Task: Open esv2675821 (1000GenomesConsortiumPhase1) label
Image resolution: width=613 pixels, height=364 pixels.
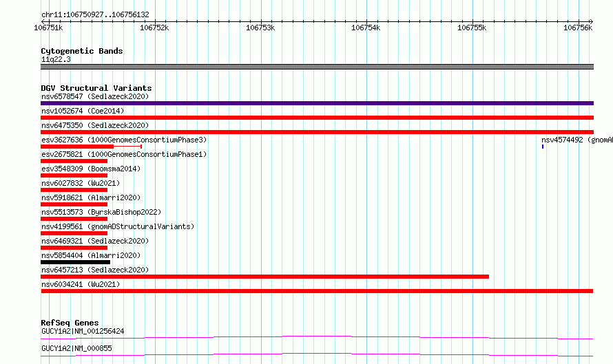Action: click(x=124, y=154)
